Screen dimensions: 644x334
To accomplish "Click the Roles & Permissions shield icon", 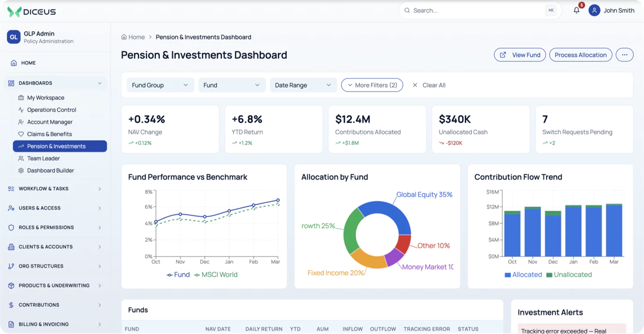I will [11, 227].
